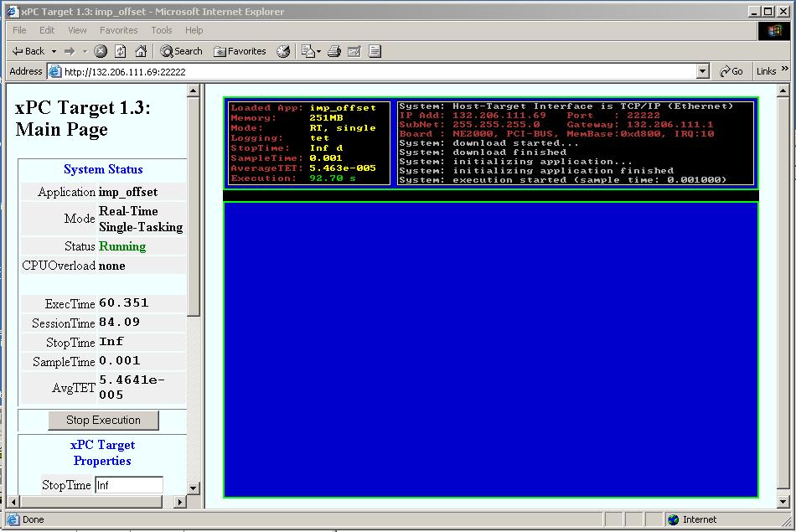This screenshot has height=532, width=796.
Task: Click the System Status heading
Action: click(x=103, y=169)
